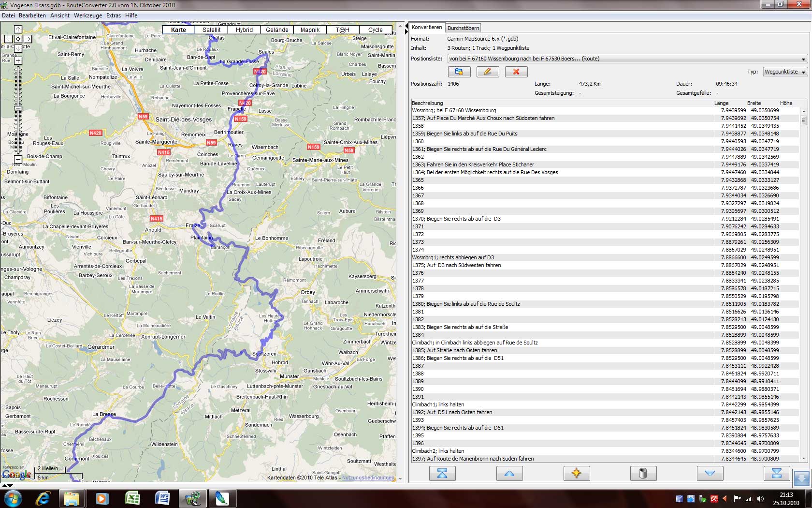Add new position with star button

pos(576,473)
